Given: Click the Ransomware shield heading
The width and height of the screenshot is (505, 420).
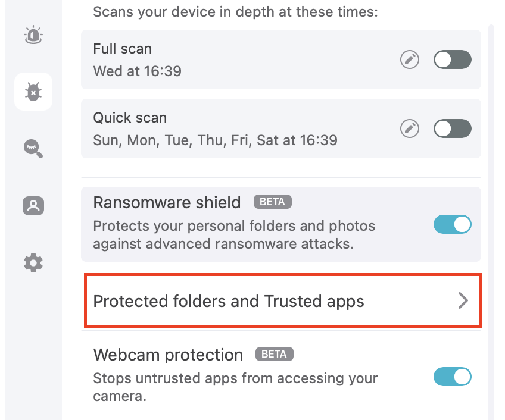Looking at the screenshot, I should (x=167, y=202).
